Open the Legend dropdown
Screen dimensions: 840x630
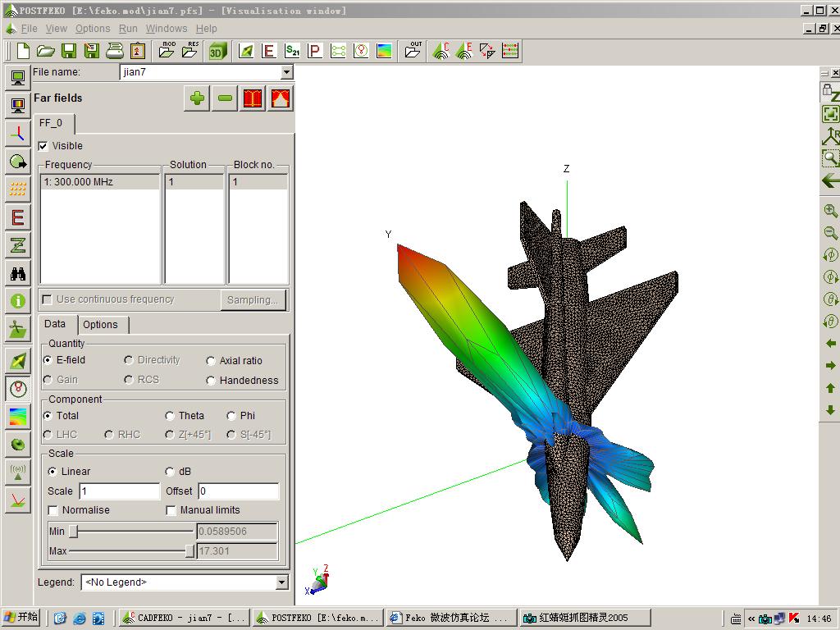pyautogui.click(x=282, y=582)
